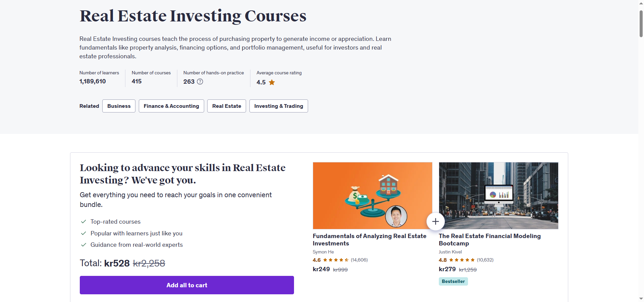Click the plus icon between bundled courses
This screenshot has height=302, width=644.
435,221
